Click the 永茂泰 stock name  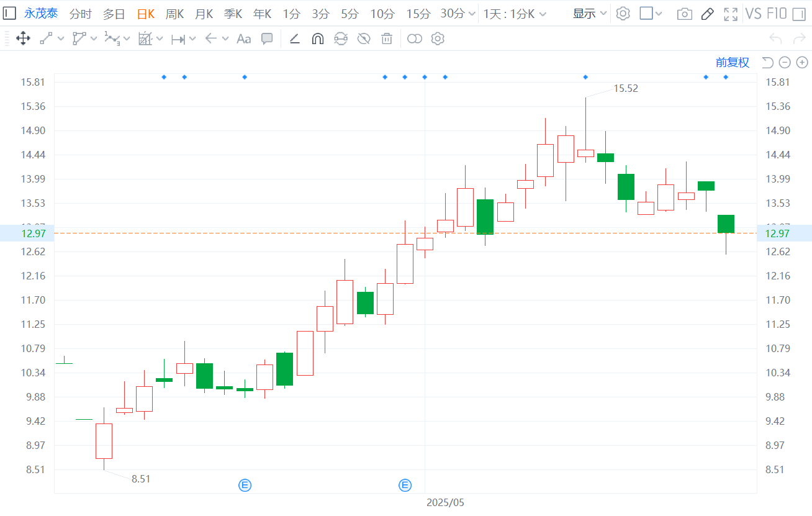[x=41, y=14]
